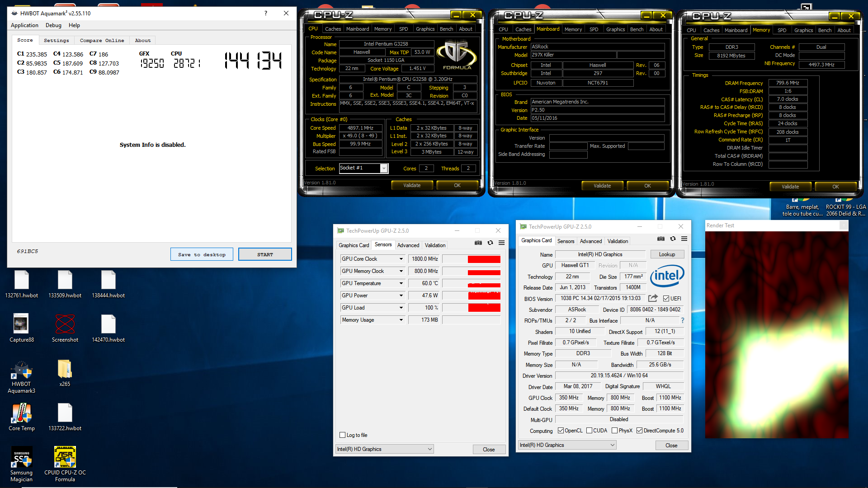This screenshot has height=488, width=868.
Task: Click screenshot camera icon in GPU-Z Sensors window
Action: (478, 243)
